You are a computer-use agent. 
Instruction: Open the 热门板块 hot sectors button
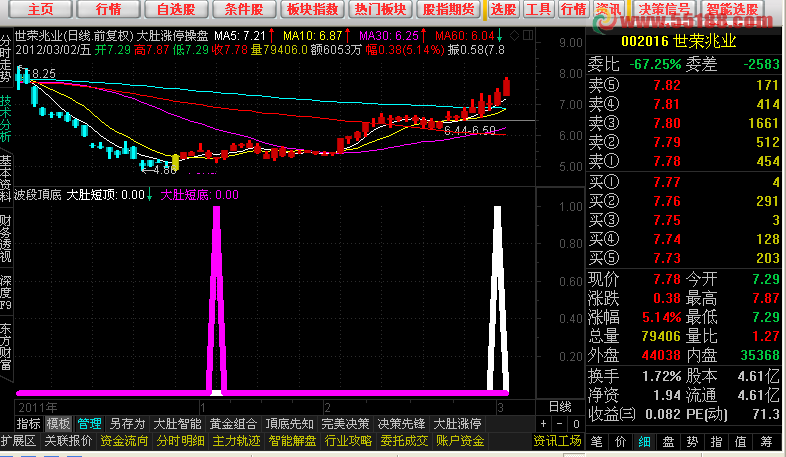tap(380, 9)
